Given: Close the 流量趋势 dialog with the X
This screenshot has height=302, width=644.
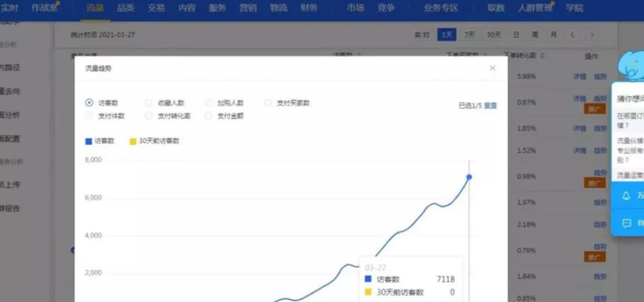Looking at the screenshot, I should (x=493, y=68).
